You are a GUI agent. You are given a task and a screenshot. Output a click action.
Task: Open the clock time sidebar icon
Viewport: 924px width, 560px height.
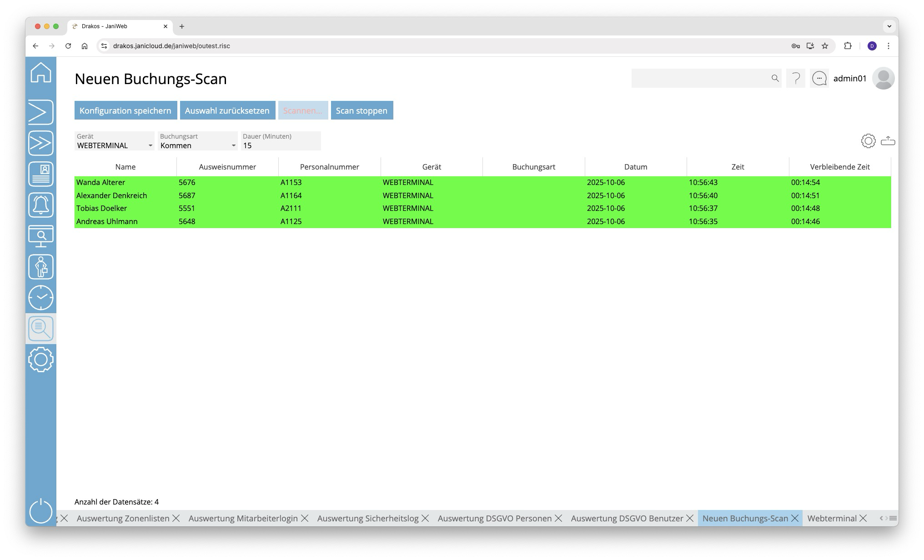tap(41, 298)
